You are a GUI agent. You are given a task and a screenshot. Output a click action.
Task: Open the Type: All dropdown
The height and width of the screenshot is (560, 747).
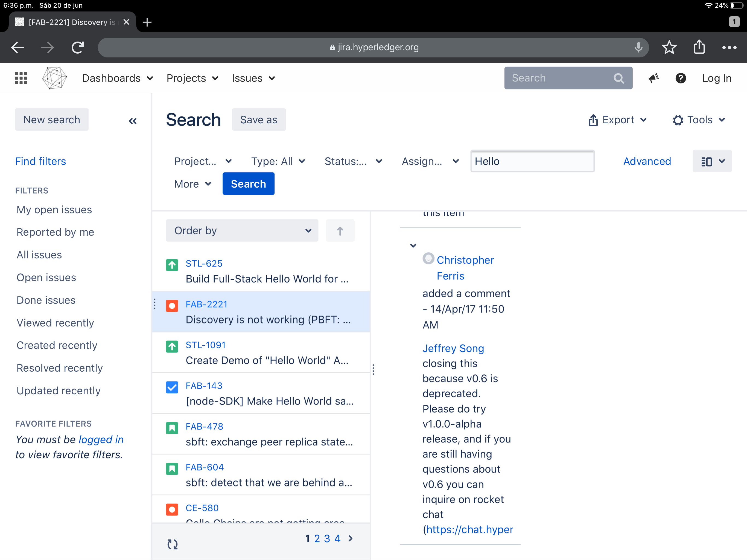pyautogui.click(x=278, y=161)
